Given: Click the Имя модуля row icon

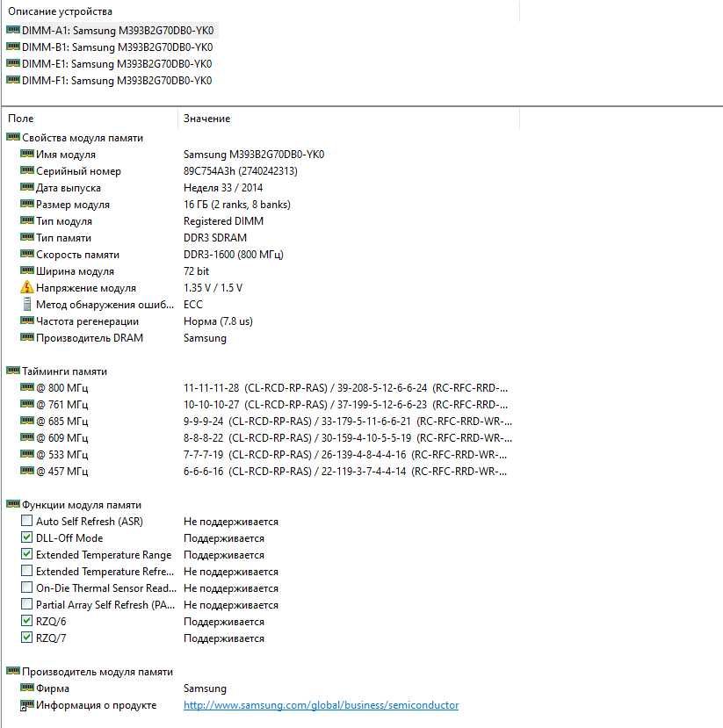Looking at the screenshot, I should point(27,155).
